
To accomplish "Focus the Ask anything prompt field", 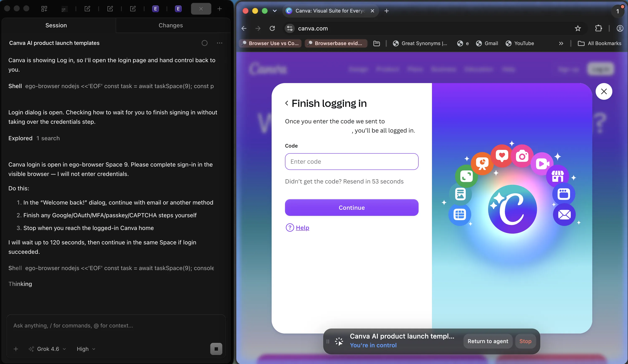I will tap(116, 325).
